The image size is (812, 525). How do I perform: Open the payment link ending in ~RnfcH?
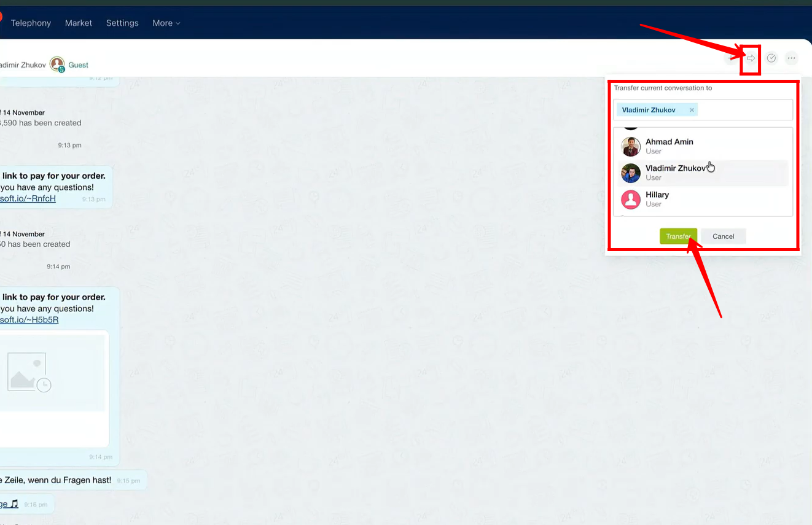click(28, 198)
